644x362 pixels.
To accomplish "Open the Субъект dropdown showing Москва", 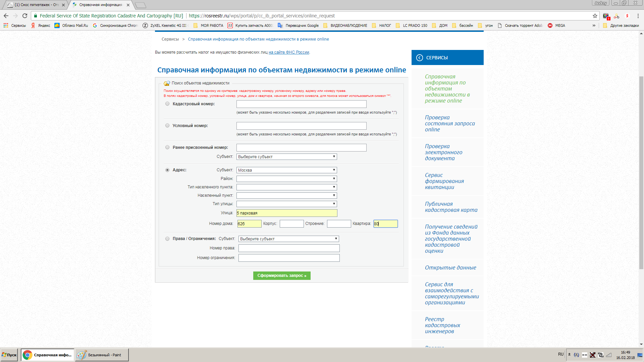I will click(x=286, y=170).
